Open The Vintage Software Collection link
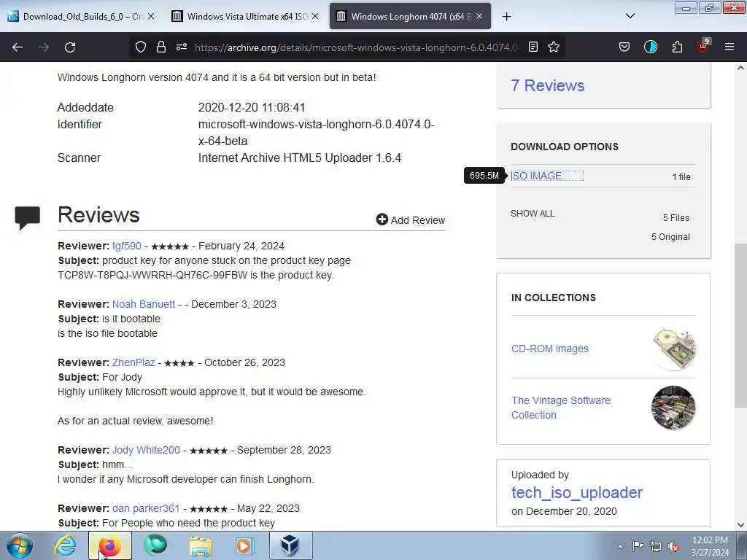The image size is (747, 560). [x=561, y=408]
